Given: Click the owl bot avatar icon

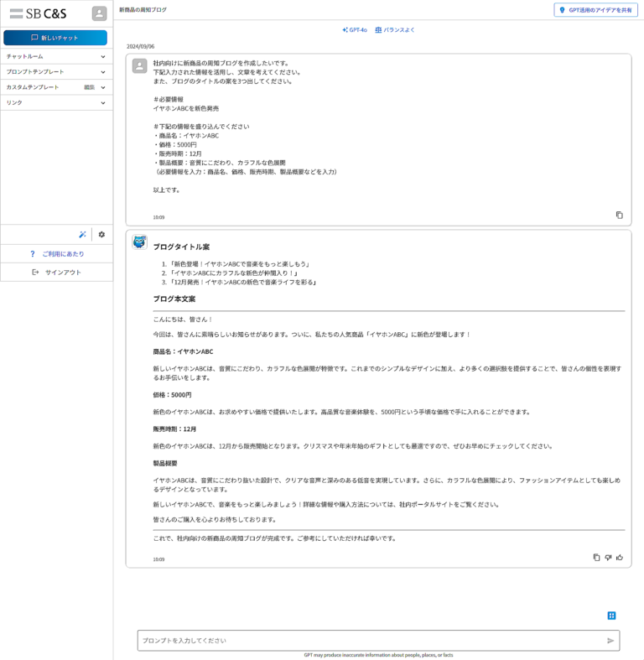Looking at the screenshot, I should click(x=140, y=242).
